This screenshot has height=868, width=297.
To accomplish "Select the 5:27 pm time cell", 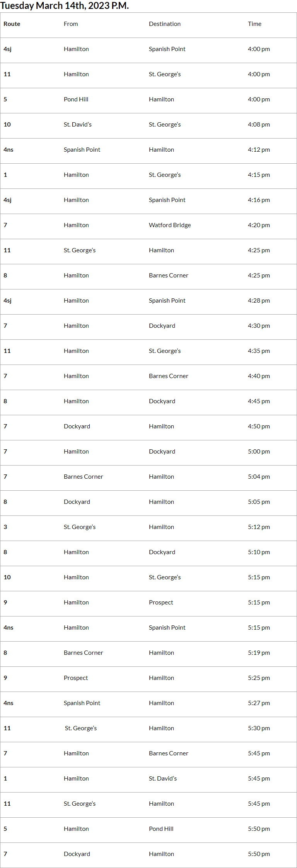I will 259,703.
